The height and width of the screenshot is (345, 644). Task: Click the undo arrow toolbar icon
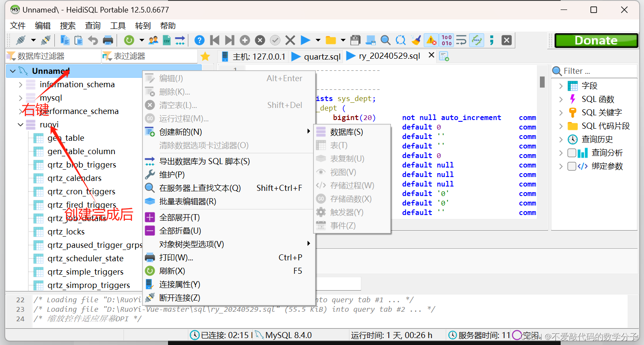[x=93, y=40]
